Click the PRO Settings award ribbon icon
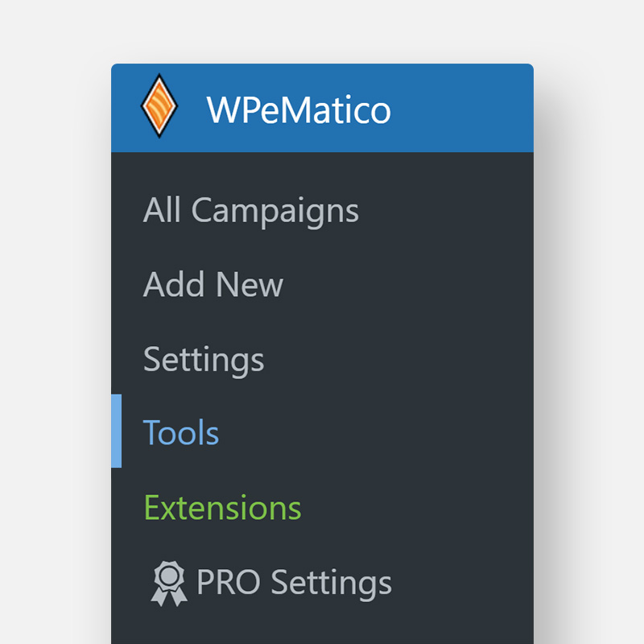Image resolution: width=644 pixels, height=644 pixels. (x=168, y=583)
